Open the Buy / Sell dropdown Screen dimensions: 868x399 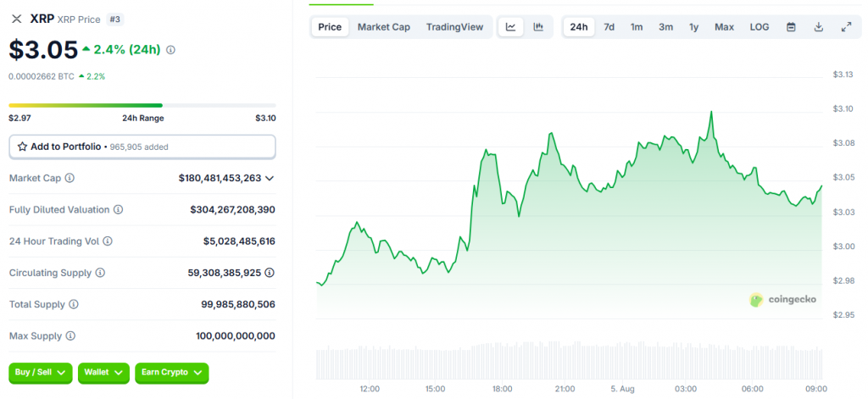click(40, 372)
